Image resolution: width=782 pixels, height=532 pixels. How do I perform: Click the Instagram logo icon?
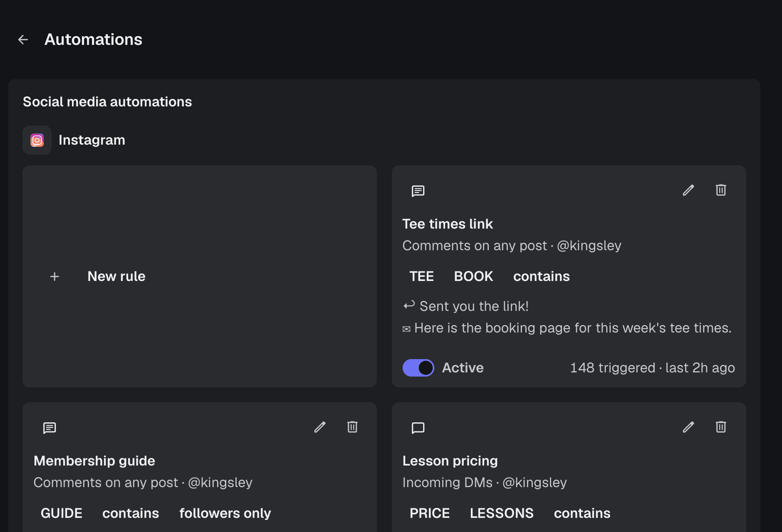click(37, 140)
